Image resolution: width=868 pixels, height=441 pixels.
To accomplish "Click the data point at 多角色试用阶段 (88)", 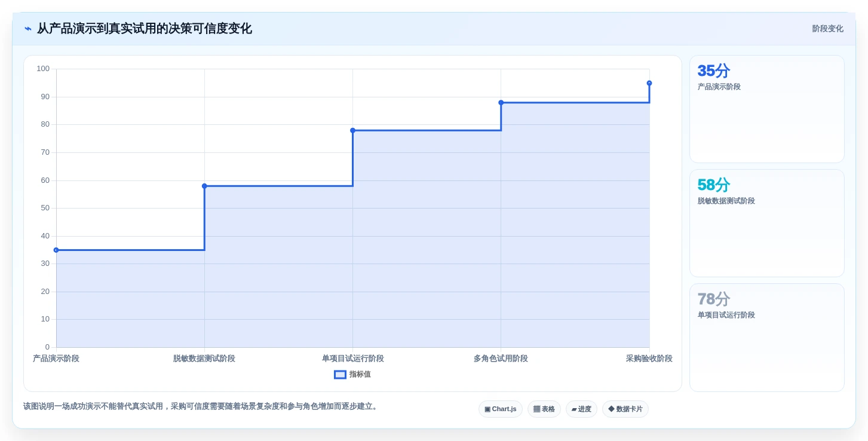I will [501, 103].
